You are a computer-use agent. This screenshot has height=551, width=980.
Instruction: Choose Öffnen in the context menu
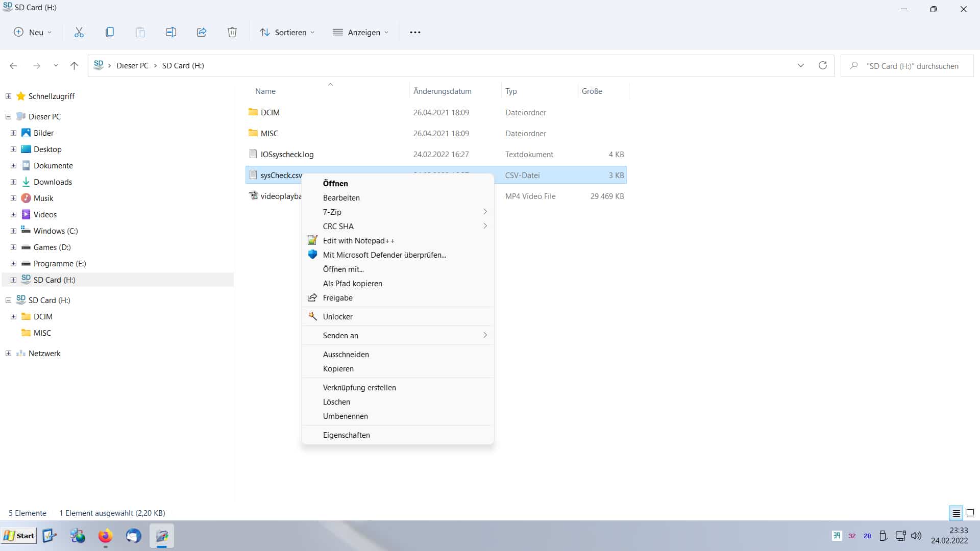tap(398, 183)
